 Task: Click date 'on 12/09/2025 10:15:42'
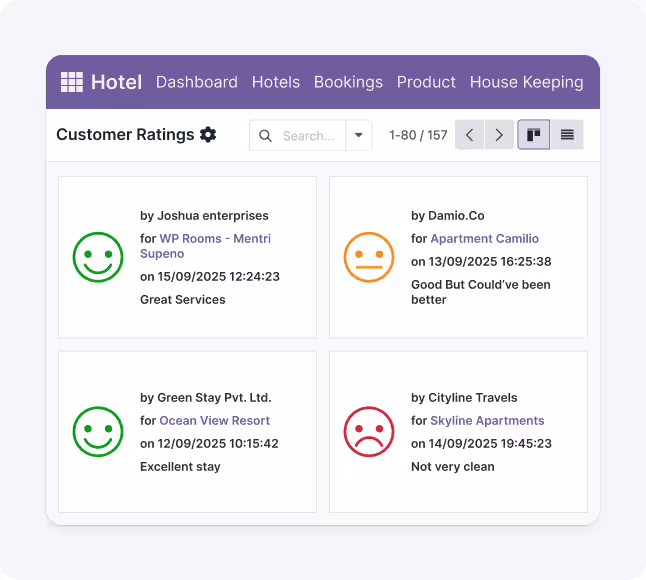[x=209, y=444]
